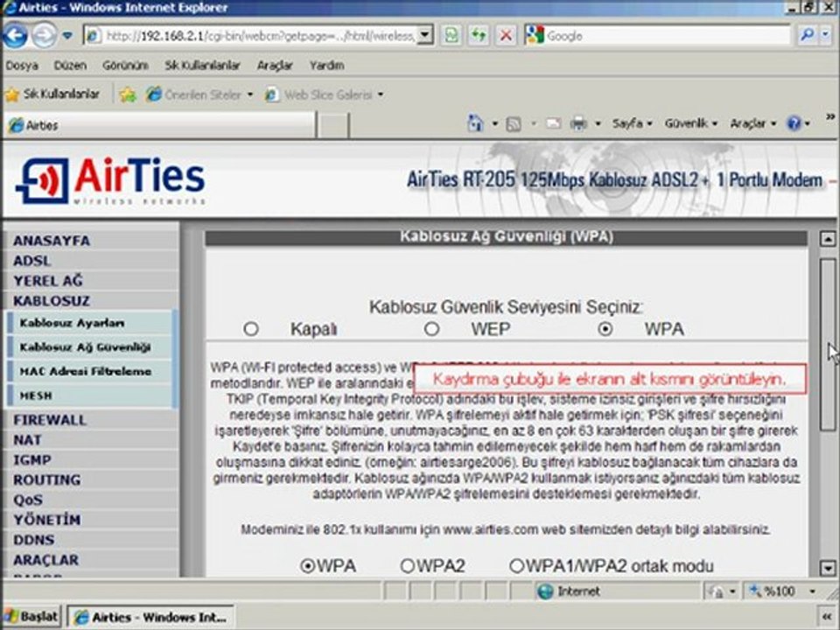Open the ADSL sidebar section
This screenshot has width=840, height=630.
pos(32,261)
